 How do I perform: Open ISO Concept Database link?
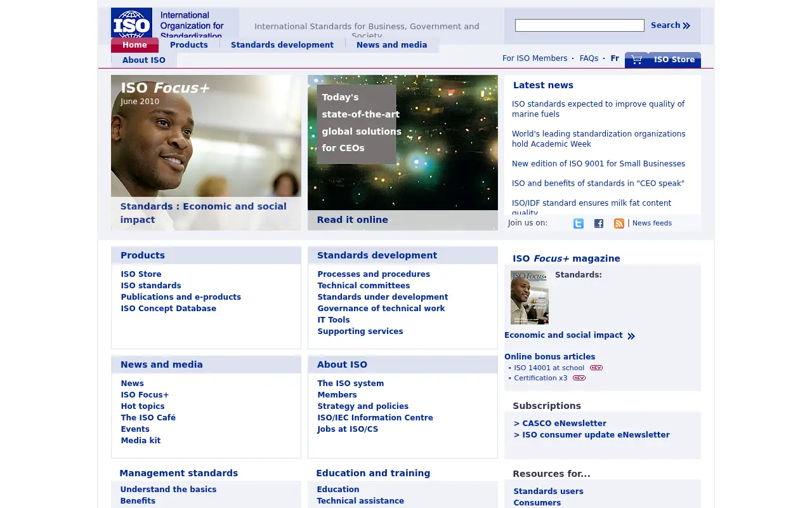[x=169, y=309]
